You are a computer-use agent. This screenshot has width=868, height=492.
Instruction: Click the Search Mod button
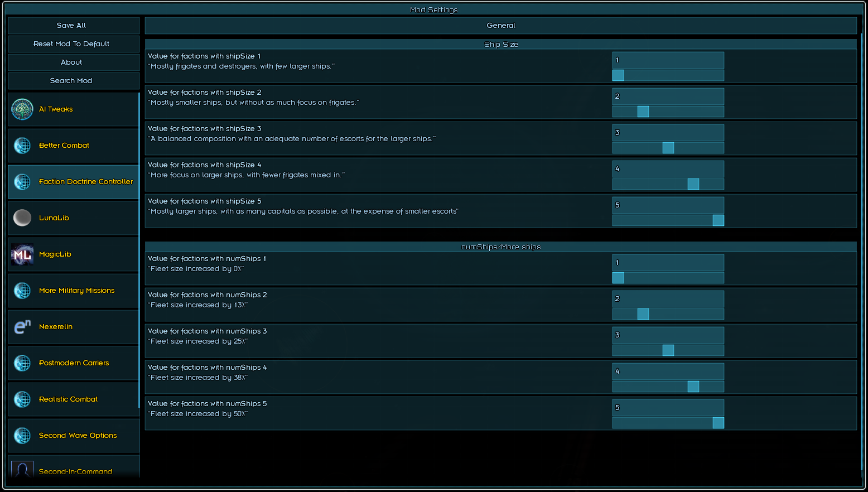point(71,81)
